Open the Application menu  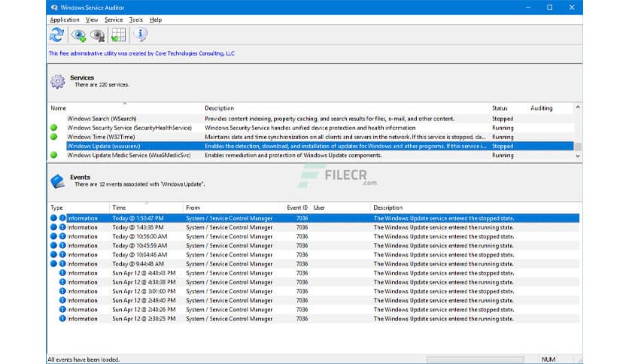coord(65,20)
